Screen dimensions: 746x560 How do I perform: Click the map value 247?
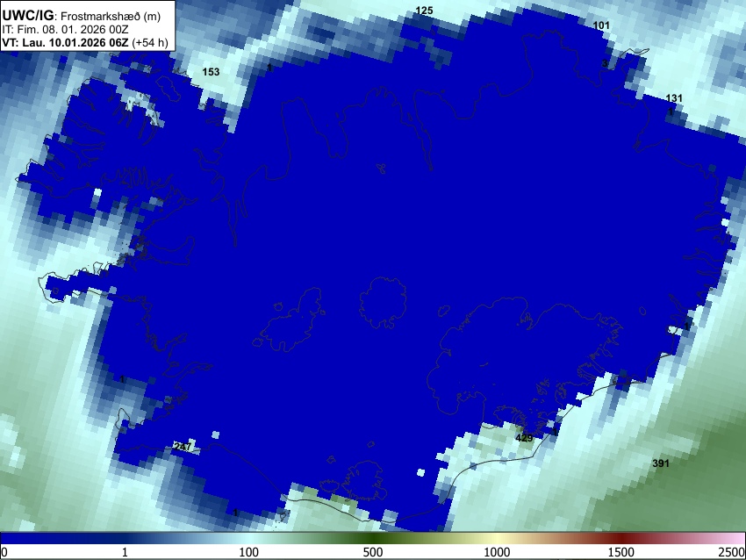(183, 447)
